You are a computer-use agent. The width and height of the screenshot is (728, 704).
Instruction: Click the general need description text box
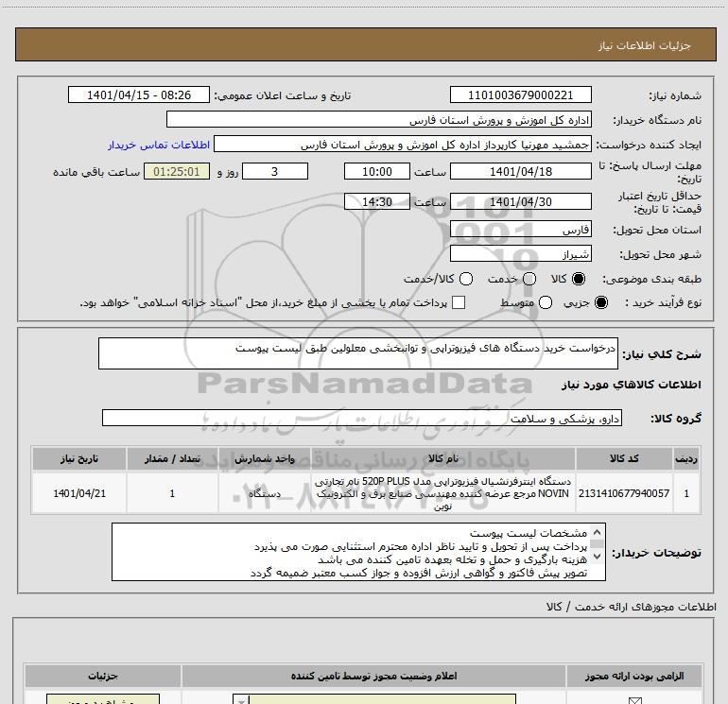pos(358,353)
